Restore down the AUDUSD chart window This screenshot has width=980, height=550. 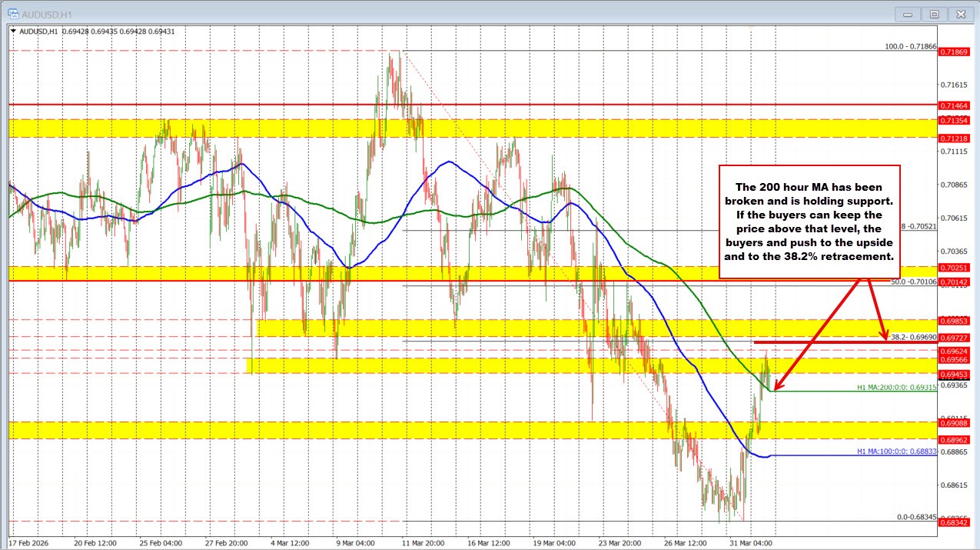click(x=934, y=13)
